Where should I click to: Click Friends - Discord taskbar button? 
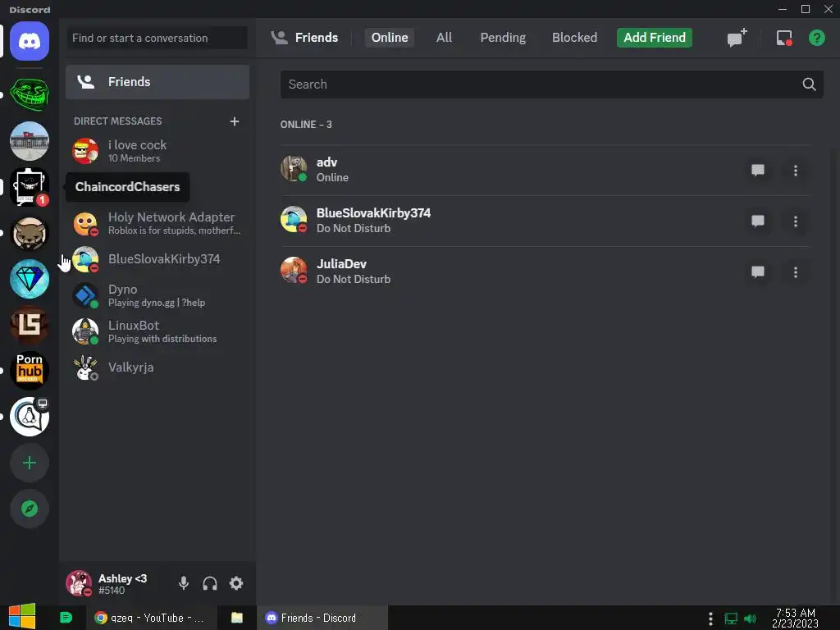pyautogui.click(x=322, y=618)
